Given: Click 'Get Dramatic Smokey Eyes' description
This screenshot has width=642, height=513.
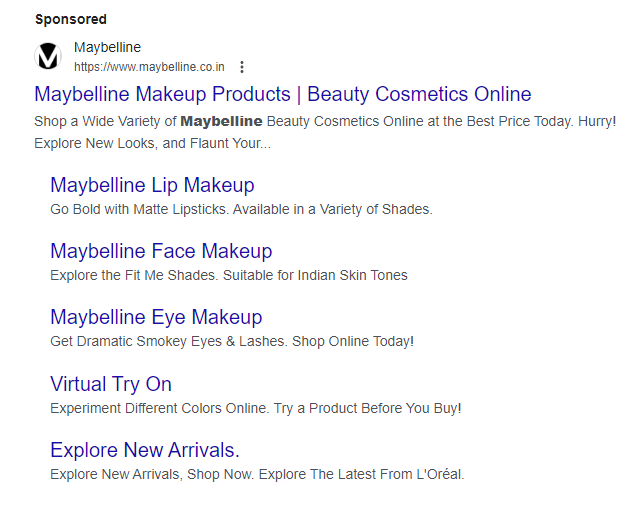Looking at the screenshot, I should click(232, 341).
